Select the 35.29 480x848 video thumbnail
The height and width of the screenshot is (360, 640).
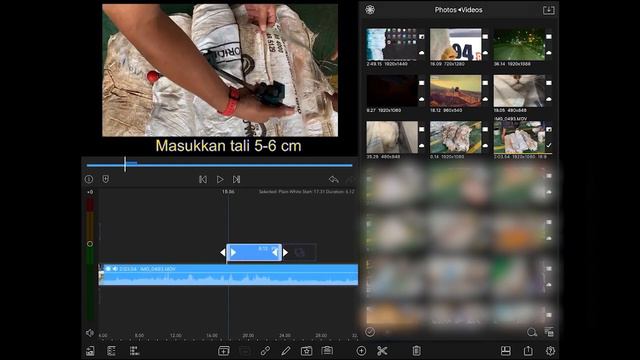point(391,137)
